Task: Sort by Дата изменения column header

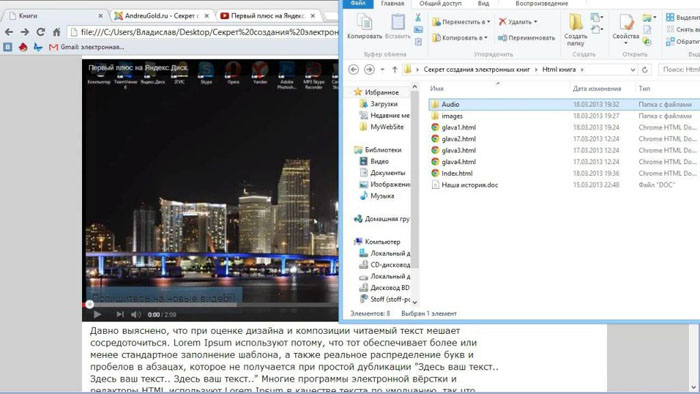Action: point(597,88)
